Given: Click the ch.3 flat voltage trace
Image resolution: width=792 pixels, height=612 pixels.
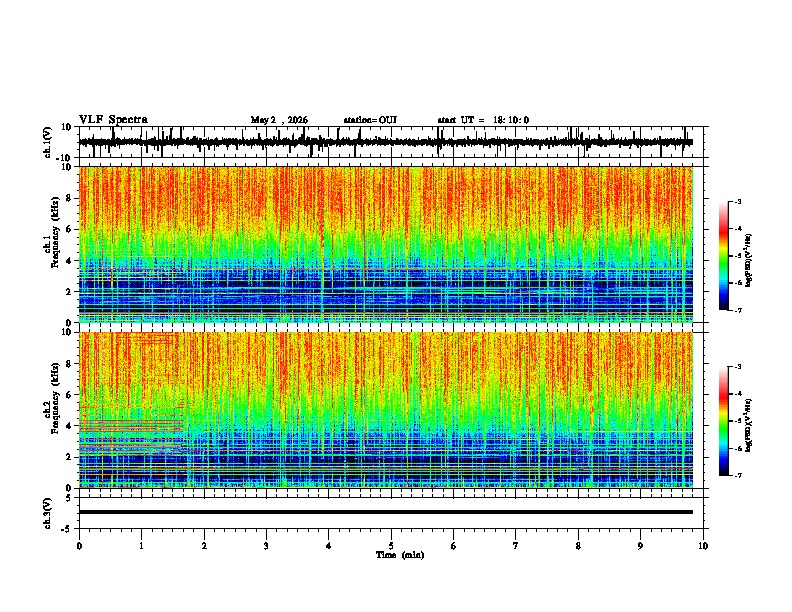Looking at the screenshot, I should coord(385,512).
